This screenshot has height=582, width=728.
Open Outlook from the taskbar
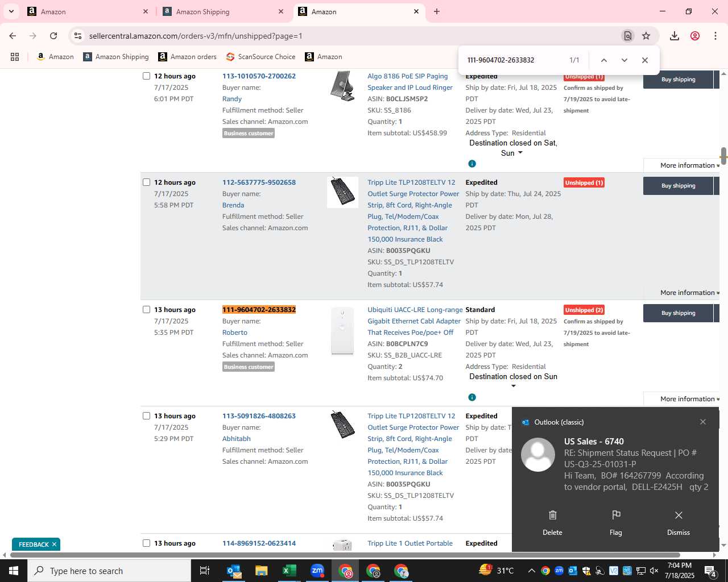[x=234, y=571]
